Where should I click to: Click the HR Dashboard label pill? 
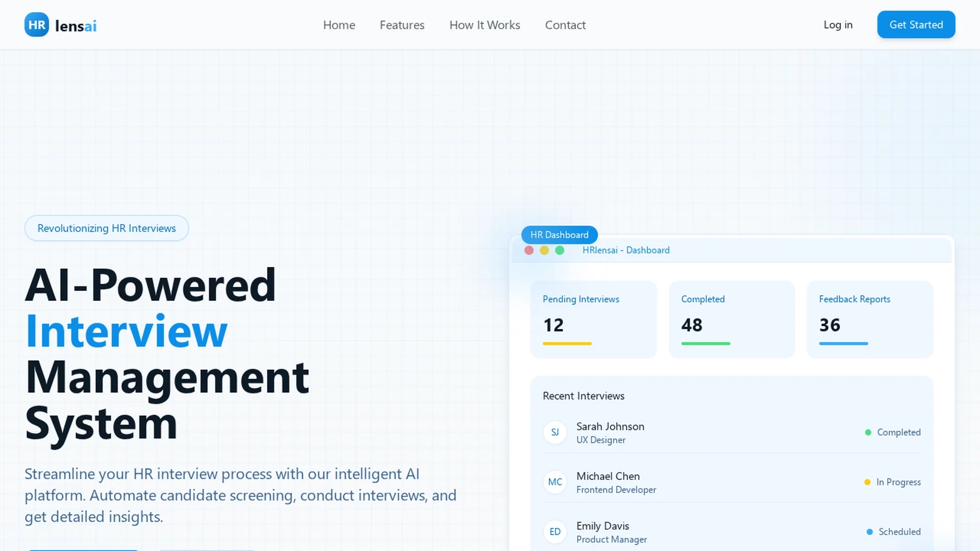(x=559, y=235)
